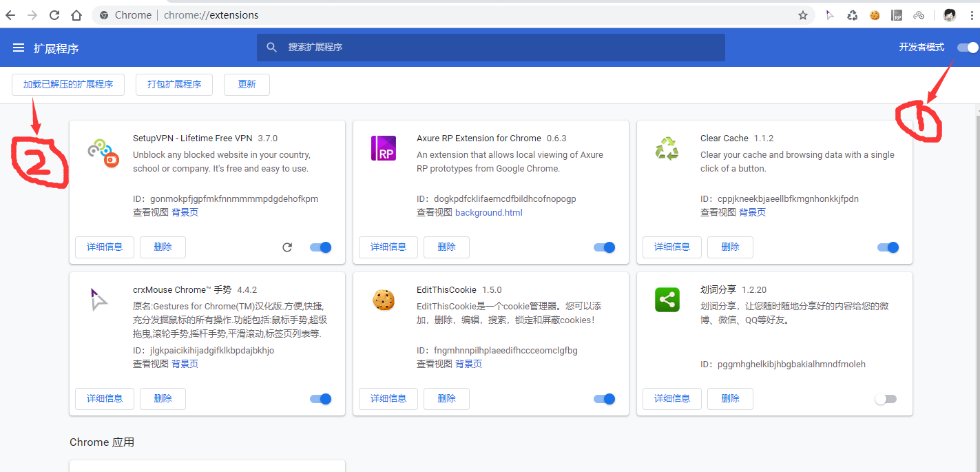Bookmark this page with the star
Screen dimensions: 980x472
(802, 15)
